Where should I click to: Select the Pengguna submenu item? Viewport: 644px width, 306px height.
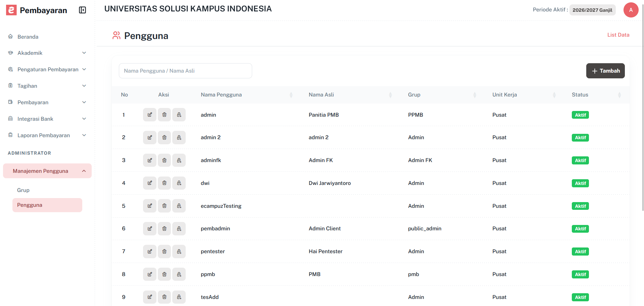pos(47,205)
